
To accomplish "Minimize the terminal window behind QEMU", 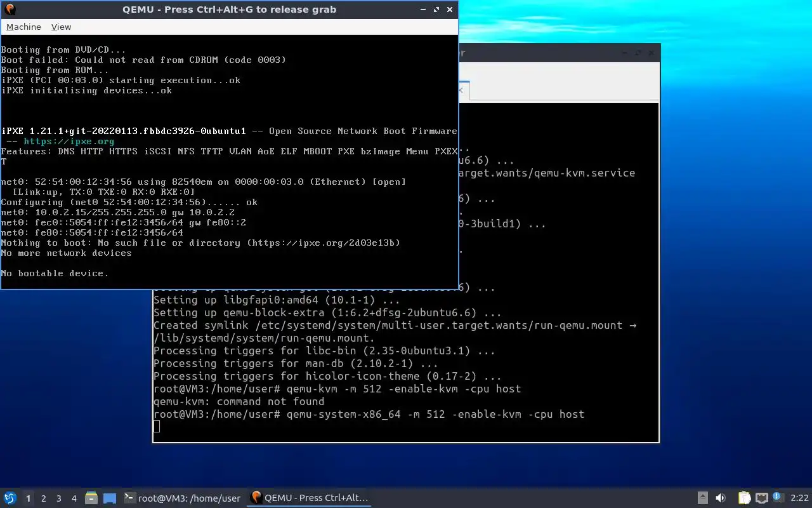I will coord(625,53).
